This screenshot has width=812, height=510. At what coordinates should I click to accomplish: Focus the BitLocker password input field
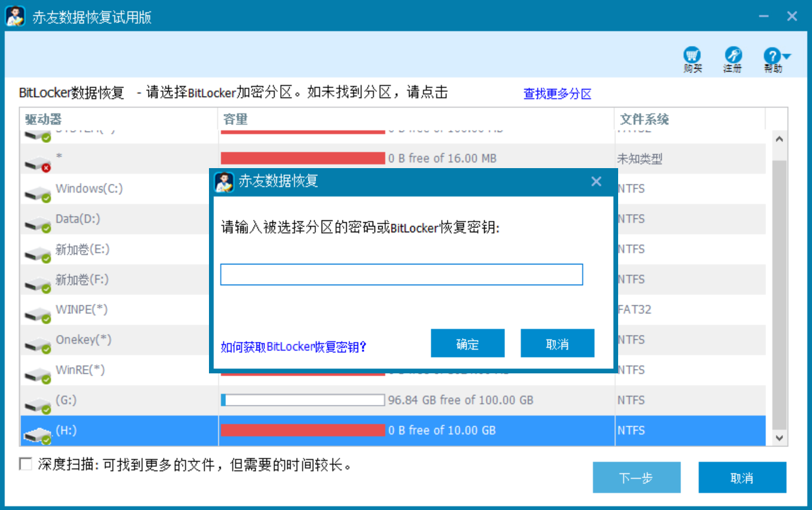402,275
